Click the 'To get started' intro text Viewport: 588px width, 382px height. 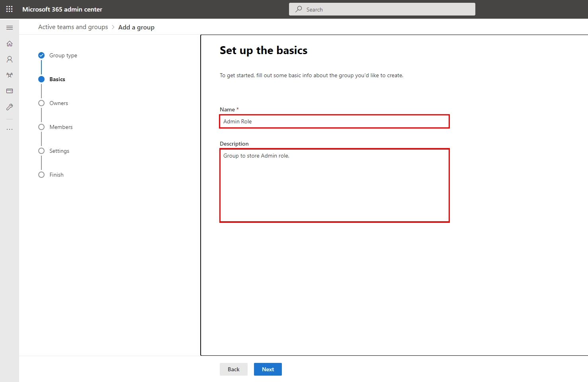[311, 75]
